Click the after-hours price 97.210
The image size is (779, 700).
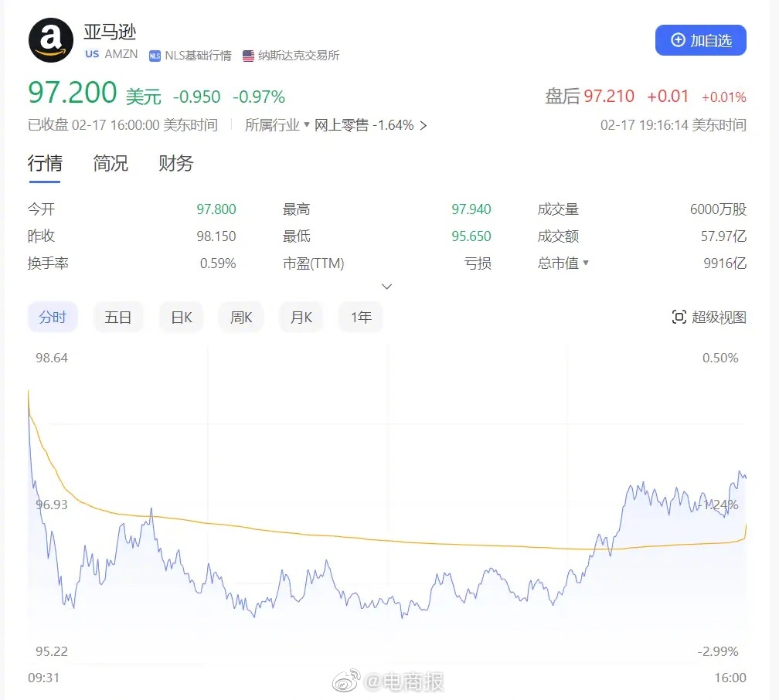pyautogui.click(x=609, y=96)
